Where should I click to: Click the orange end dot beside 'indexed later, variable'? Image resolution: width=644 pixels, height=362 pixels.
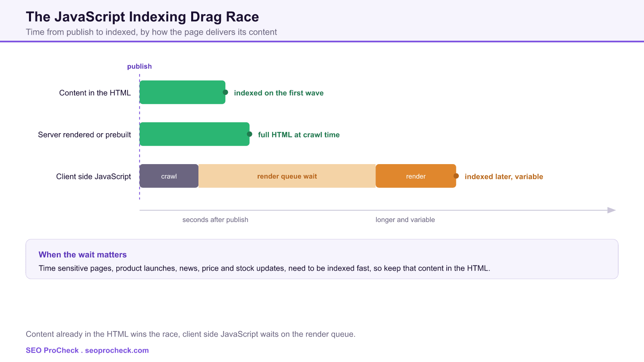456,176
